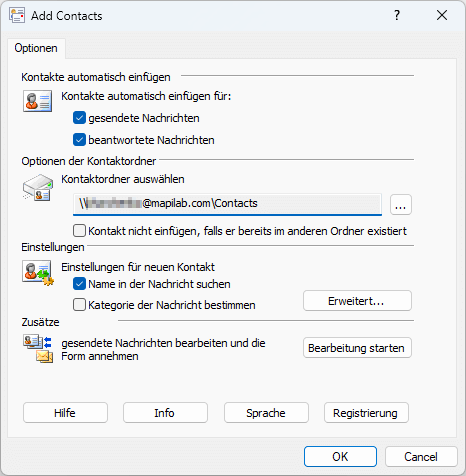The width and height of the screenshot is (466, 476).
Task: Enable Kontakt nicht einfügen, falls bereits existiert
Action: pos(79,231)
